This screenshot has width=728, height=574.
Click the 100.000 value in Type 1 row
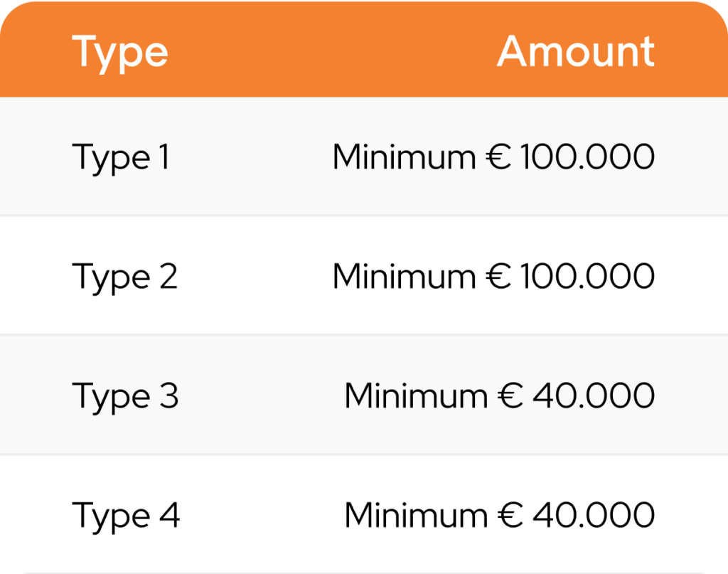click(587, 157)
